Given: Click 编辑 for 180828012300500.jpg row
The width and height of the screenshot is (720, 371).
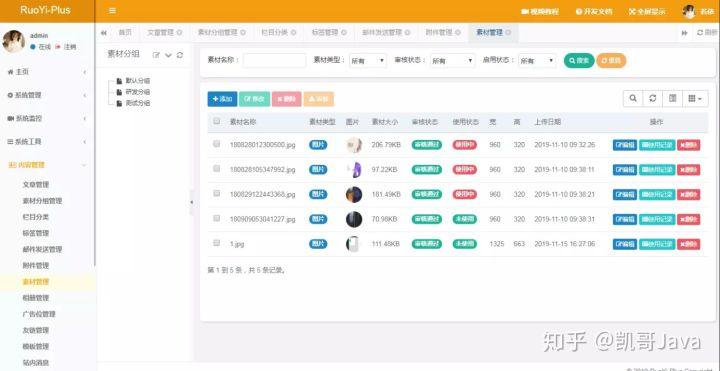Looking at the screenshot, I should tap(625, 145).
